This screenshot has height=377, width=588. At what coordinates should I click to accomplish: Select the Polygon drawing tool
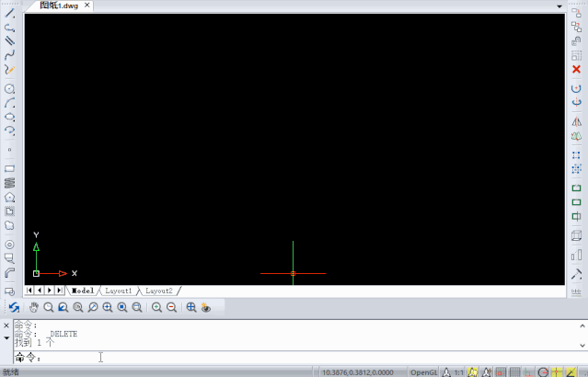[10, 197]
